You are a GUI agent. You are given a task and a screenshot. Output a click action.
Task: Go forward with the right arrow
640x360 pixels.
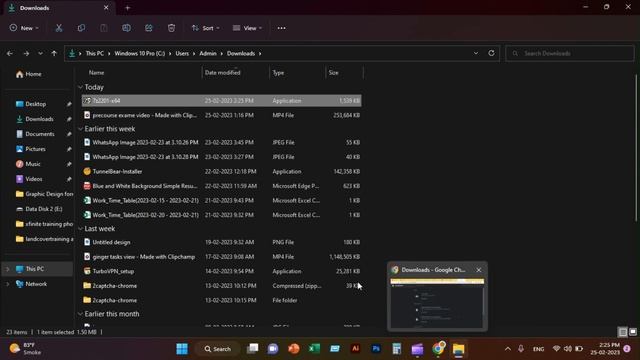[x=26, y=53]
